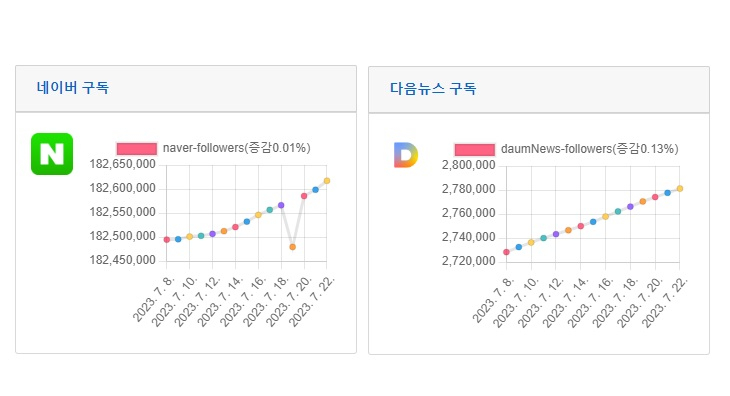Select the yellow point above 2023. 7. 16. in Daum chart

tap(606, 216)
